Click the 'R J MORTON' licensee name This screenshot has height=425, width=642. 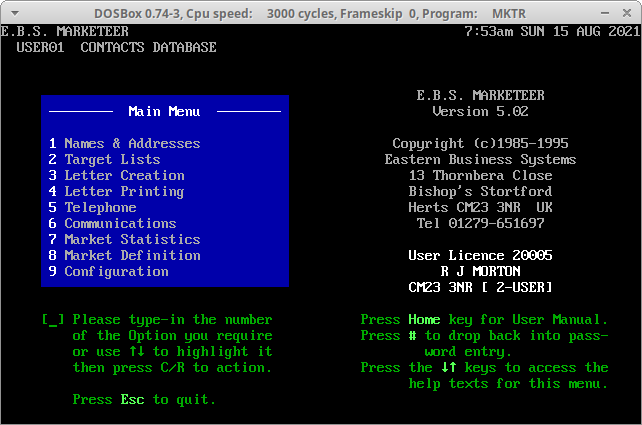coord(480,271)
